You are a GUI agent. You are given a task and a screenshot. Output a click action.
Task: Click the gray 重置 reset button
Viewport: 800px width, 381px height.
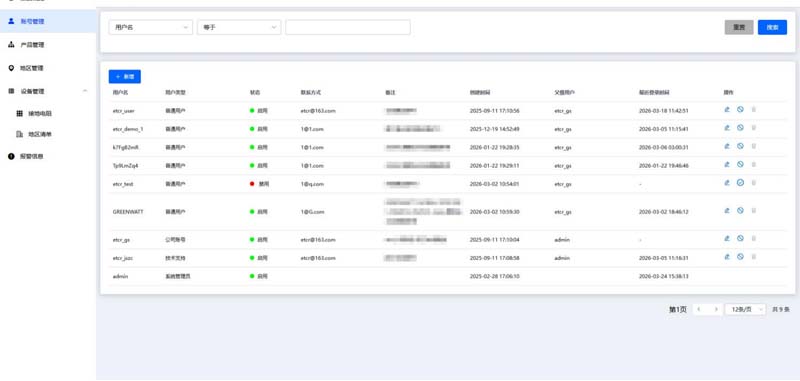(739, 28)
